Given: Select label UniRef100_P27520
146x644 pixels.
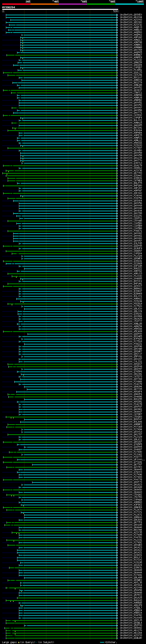Looking at the screenshot, I should pos(131,306).
